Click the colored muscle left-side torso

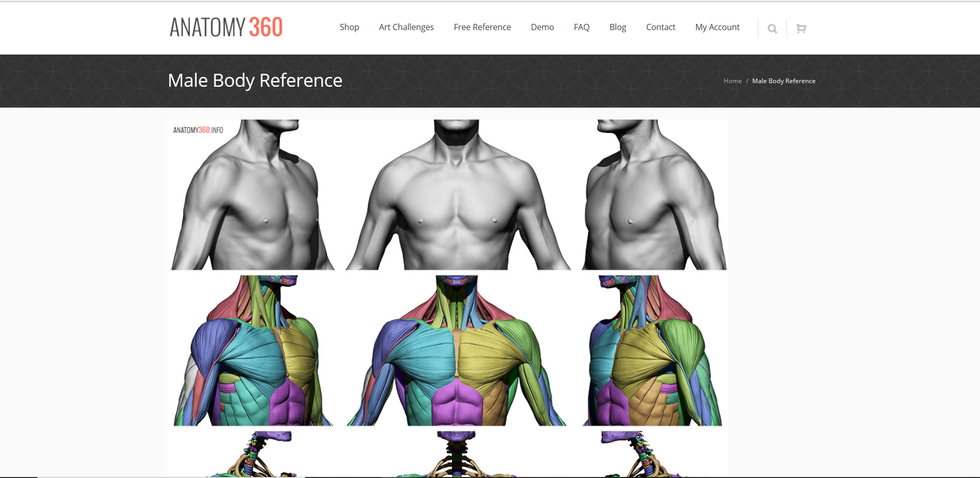253,351
